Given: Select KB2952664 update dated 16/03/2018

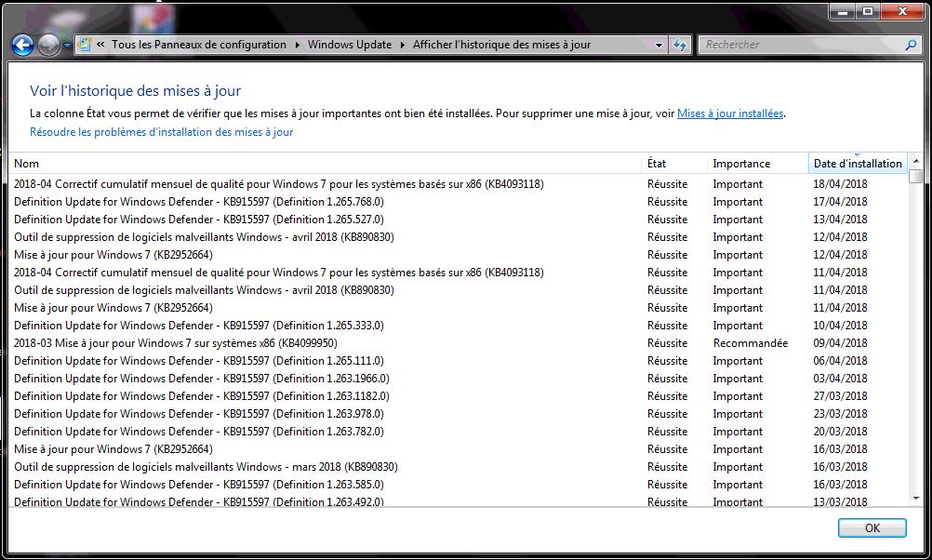Looking at the screenshot, I should (458, 449).
